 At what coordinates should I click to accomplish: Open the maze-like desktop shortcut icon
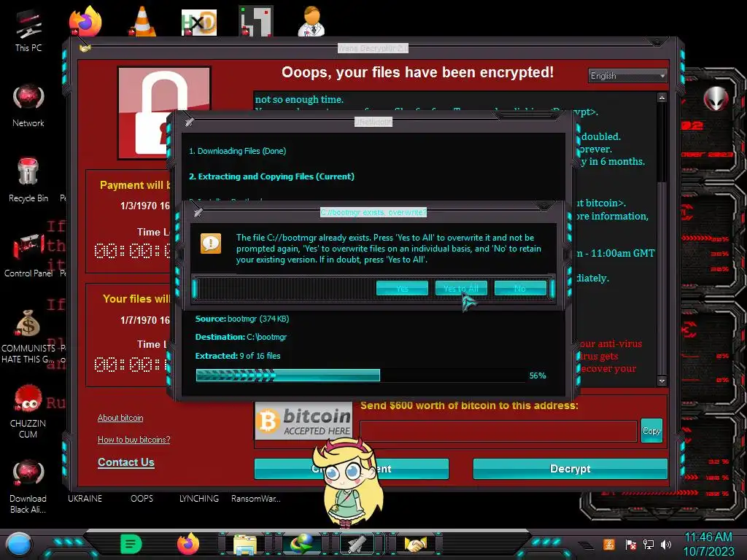[256, 21]
